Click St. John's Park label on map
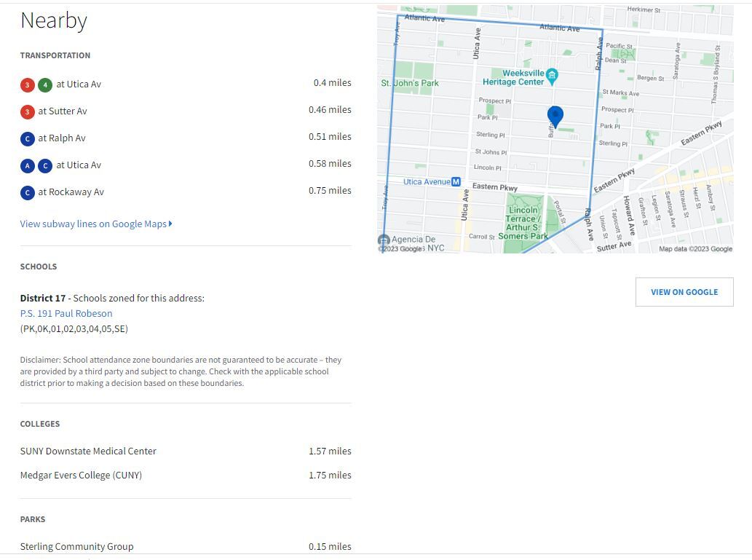The image size is (752, 560). coord(410,83)
